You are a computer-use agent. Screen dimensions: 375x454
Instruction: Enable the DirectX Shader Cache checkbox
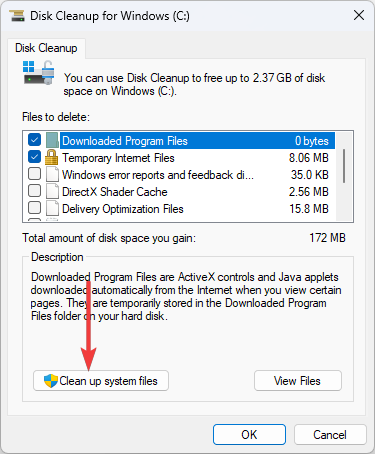coord(34,191)
